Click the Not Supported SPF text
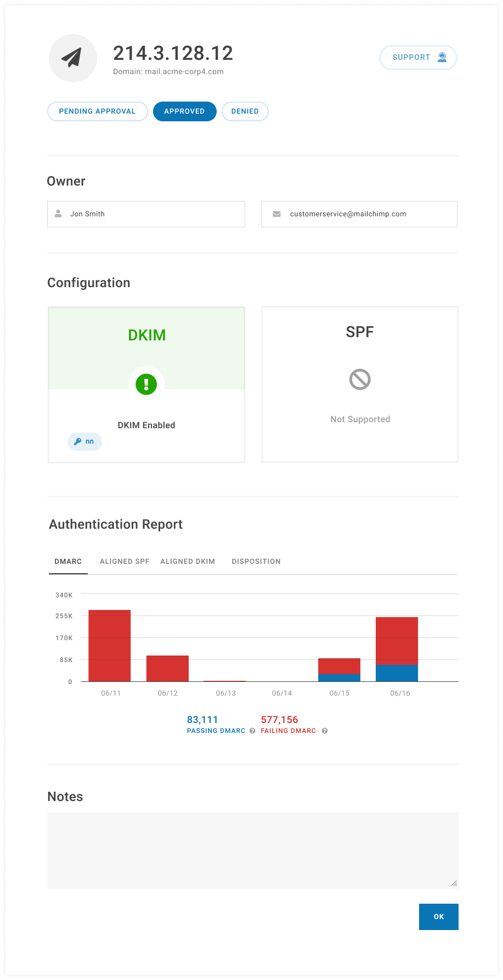This screenshot has width=503, height=980. [360, 419]
